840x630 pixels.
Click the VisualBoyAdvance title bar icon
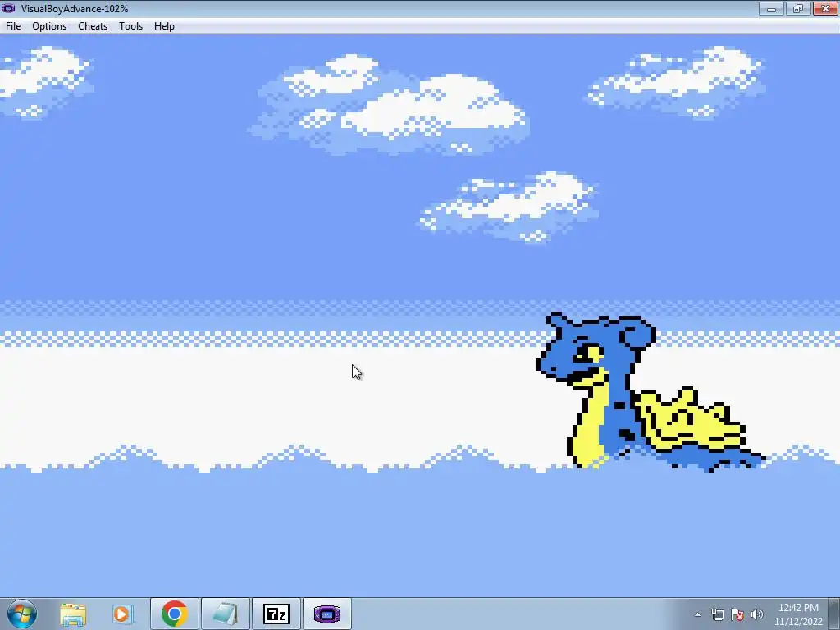[8, 8]
